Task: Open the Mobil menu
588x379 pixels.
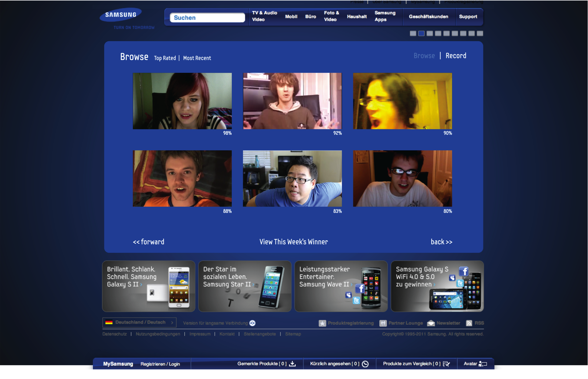Action: coord(291,17)
